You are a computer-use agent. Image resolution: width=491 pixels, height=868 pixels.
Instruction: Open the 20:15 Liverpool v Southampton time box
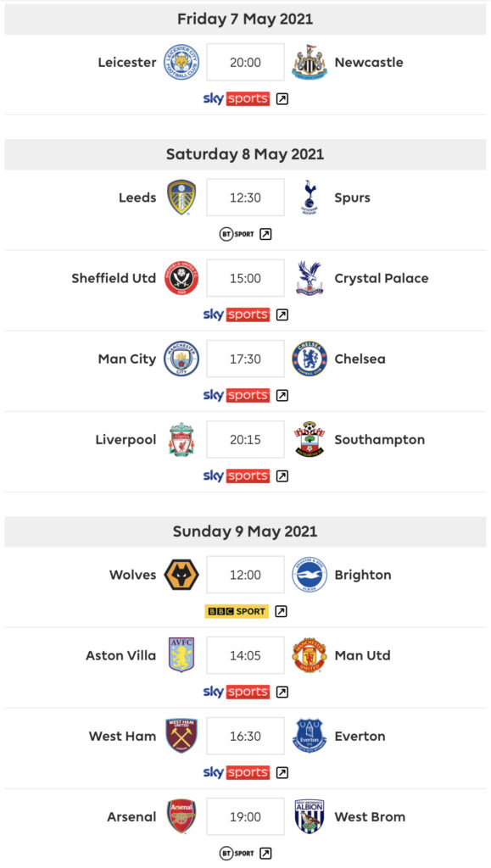tap(245, 440)
